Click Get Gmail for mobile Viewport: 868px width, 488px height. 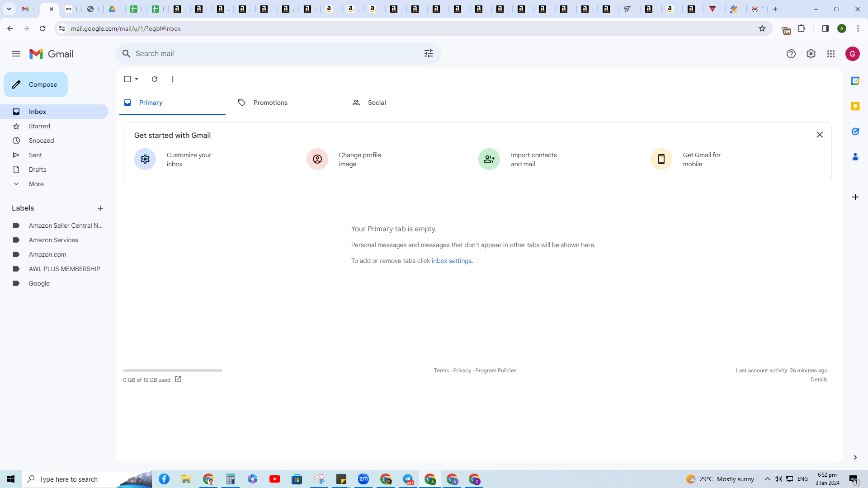pos(686,159)
